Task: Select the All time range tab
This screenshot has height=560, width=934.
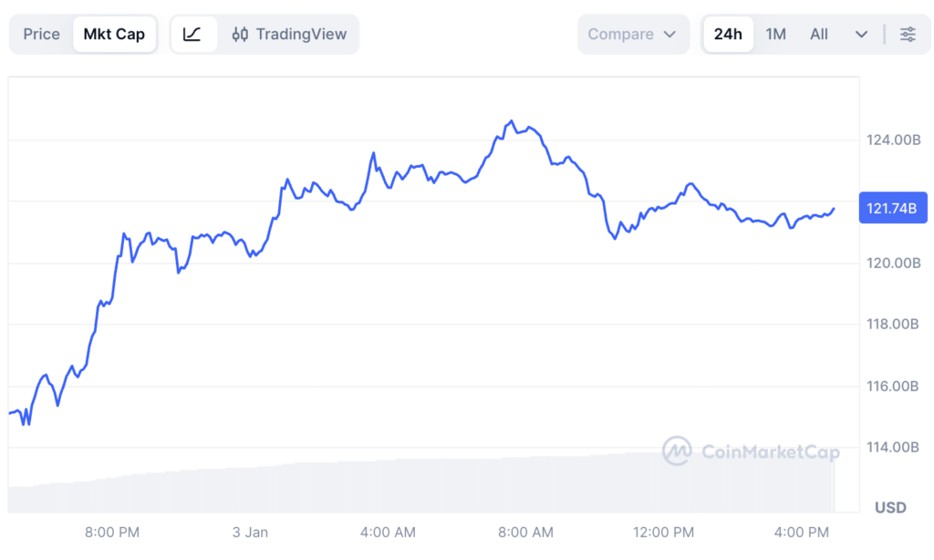Action: (818, 34)
